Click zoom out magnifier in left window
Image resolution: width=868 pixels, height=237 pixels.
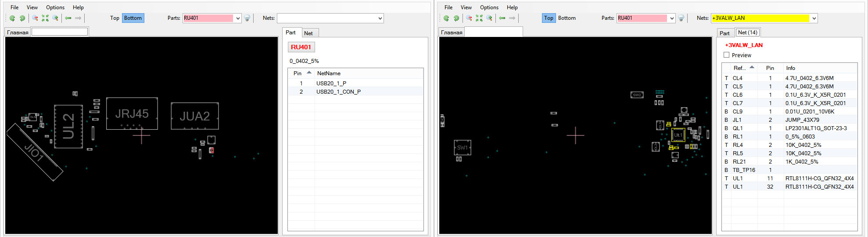pyautogui.click(x=35, y=18)
